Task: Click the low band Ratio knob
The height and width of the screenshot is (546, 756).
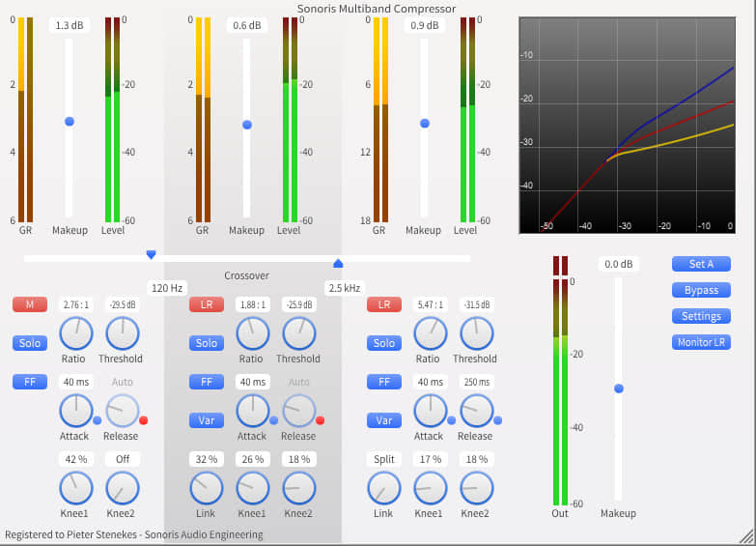Action: point(74,334)
